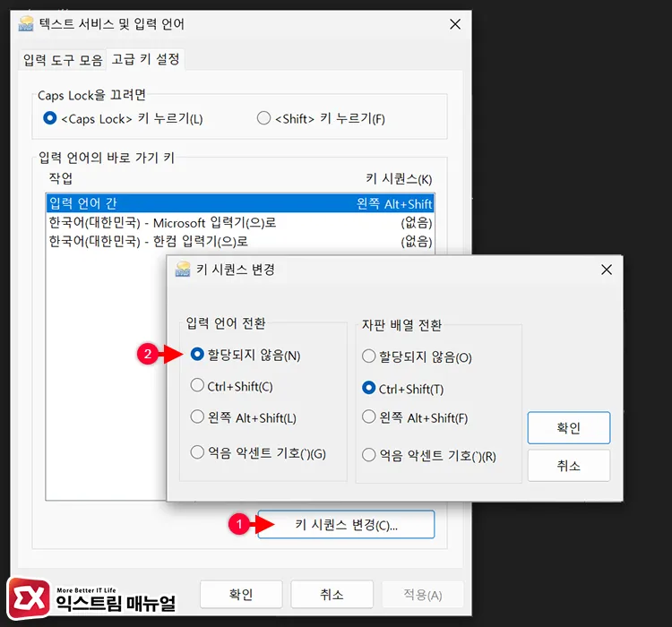Viewport: 672px width, 627px height.
Task: Click 키 시퀀스 변경(C)... button
Action: coord(346,524)
